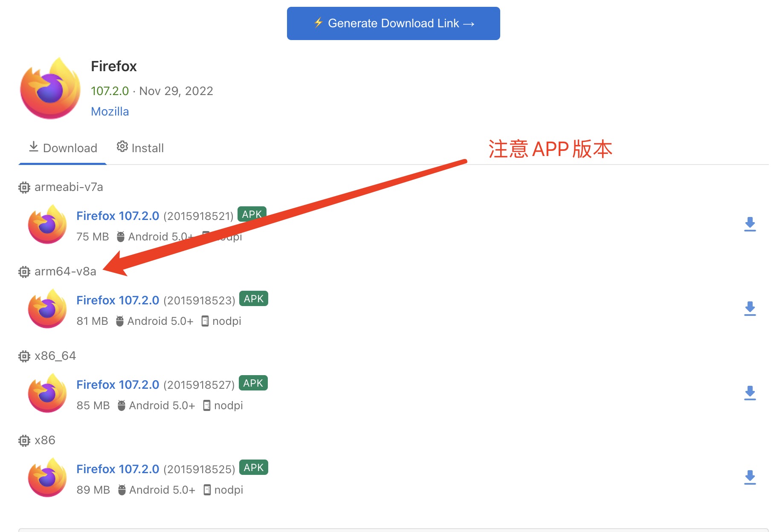Click the Nov 29, 2022 release date

pyautogui.click(x=176, y=91)
